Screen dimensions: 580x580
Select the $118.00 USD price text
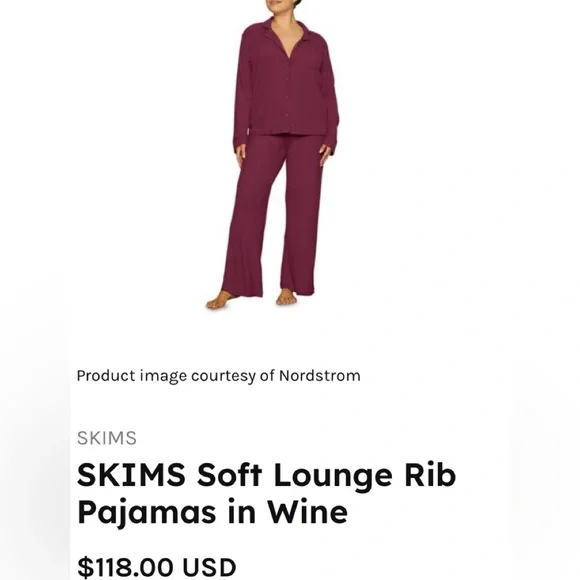tap(156, 567)
